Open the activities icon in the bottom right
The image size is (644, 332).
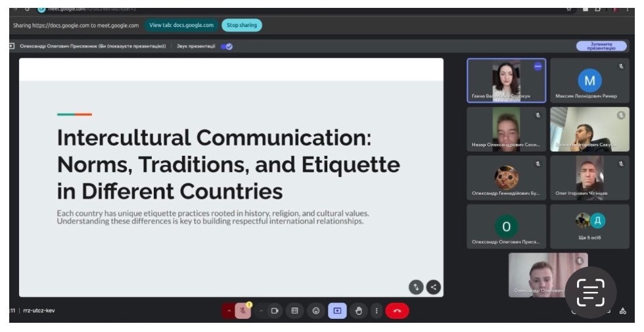[x=622, y=311]
